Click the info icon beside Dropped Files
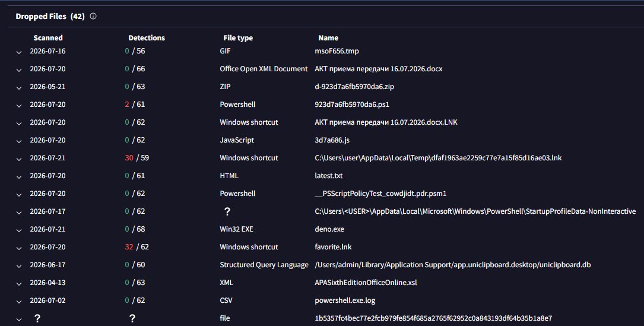 [93, 17]
